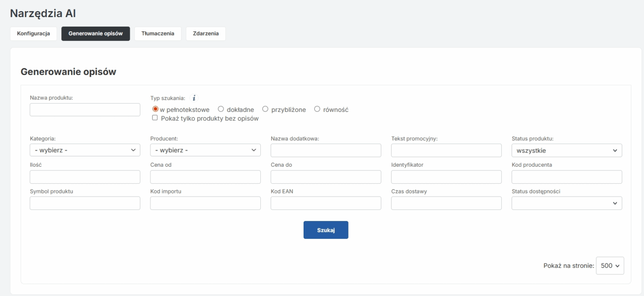Focus the Identyfikator text field
The width and height of the screenshot is (644, 296).
[x=446, y=177]
